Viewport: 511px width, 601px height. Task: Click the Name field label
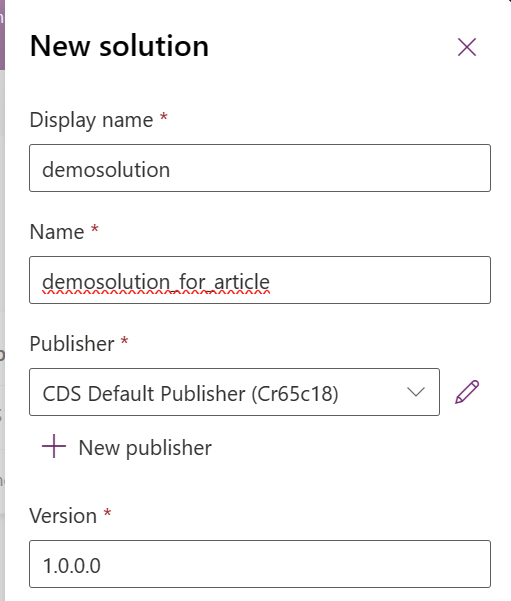click(x=57, y=232)
